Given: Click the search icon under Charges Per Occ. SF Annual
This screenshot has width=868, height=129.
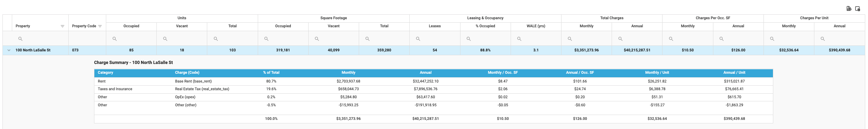Looking at the screenshot, I should (x=721, y=39).
